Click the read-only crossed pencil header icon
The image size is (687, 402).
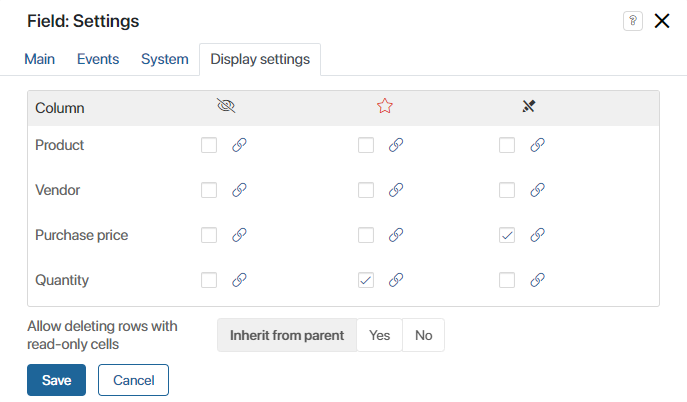pos(529,106)
